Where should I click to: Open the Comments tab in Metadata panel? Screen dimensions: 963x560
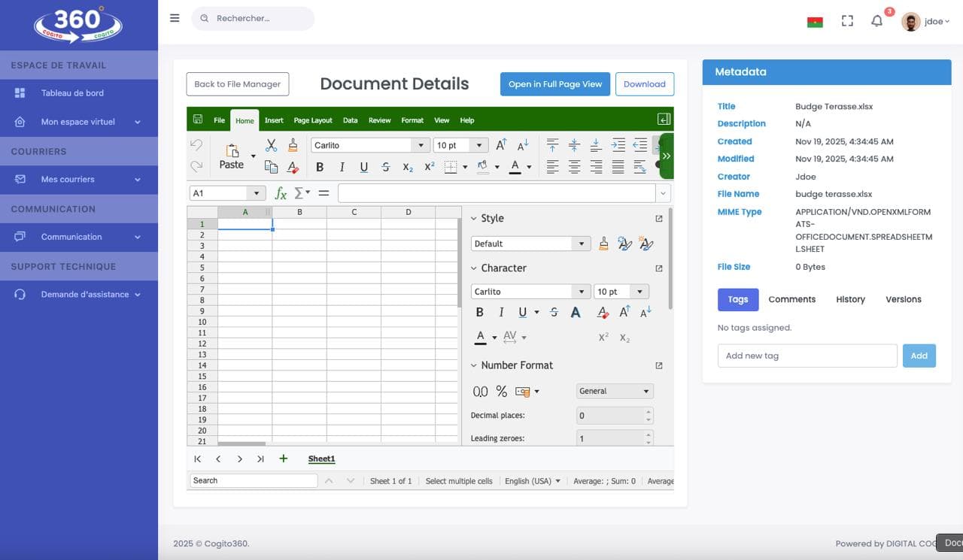click(791, 299)
